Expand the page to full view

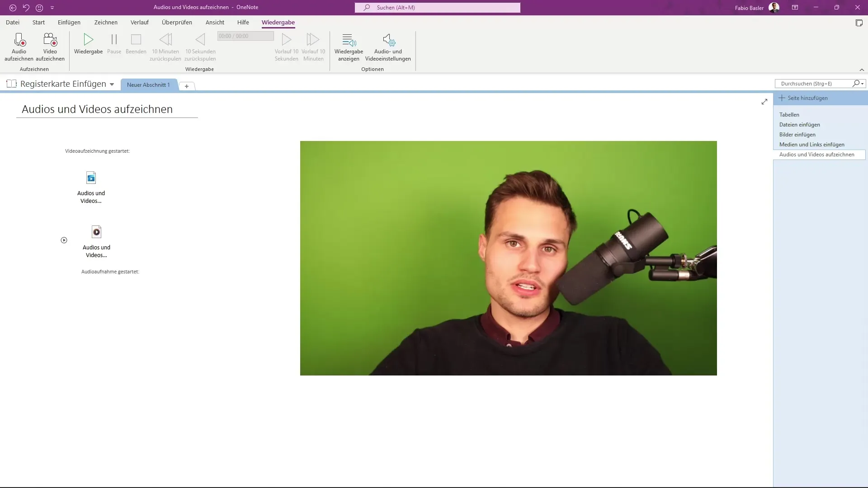tap(764, 102)
